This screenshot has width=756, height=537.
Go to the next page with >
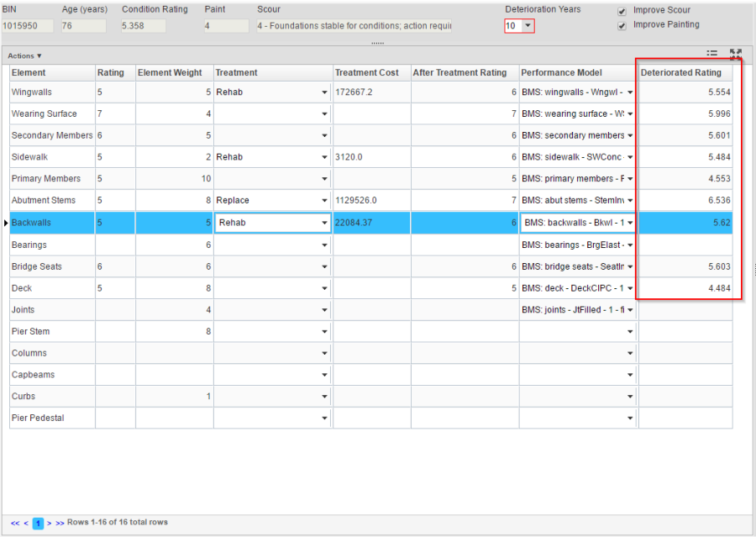(50, 523)
